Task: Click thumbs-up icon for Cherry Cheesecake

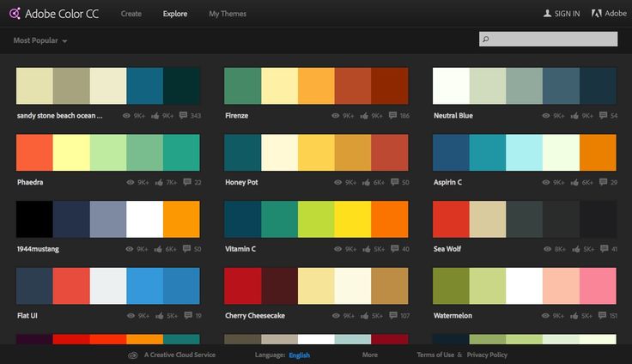Action: click(x=365, y=316)
